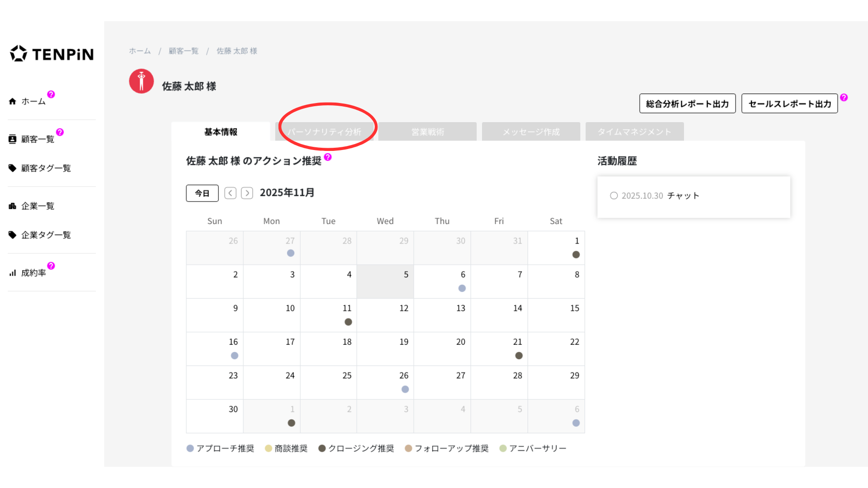Click help icon next to セールスレポート出力
Viewport: 868px width, 488px height.
[844, 98]
